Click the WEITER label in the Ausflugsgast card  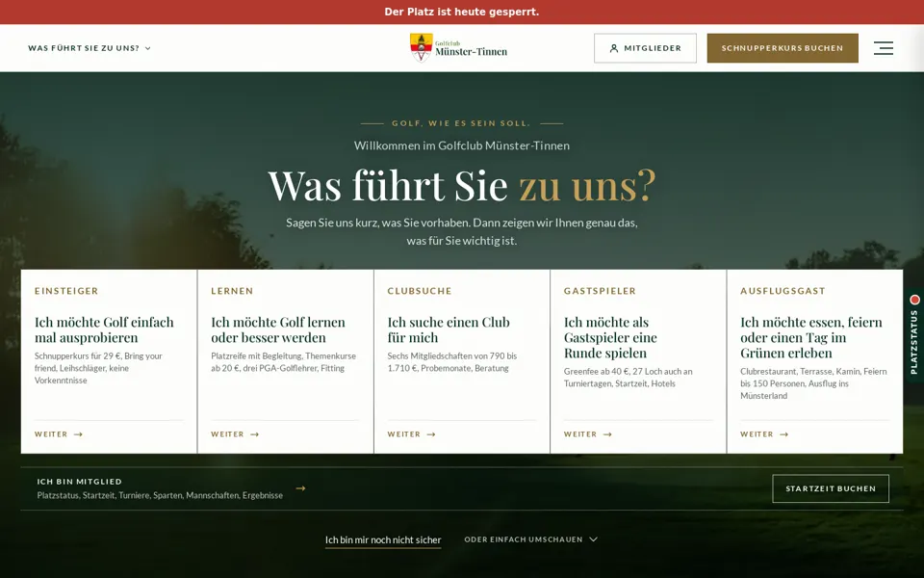tap(757, 434)
